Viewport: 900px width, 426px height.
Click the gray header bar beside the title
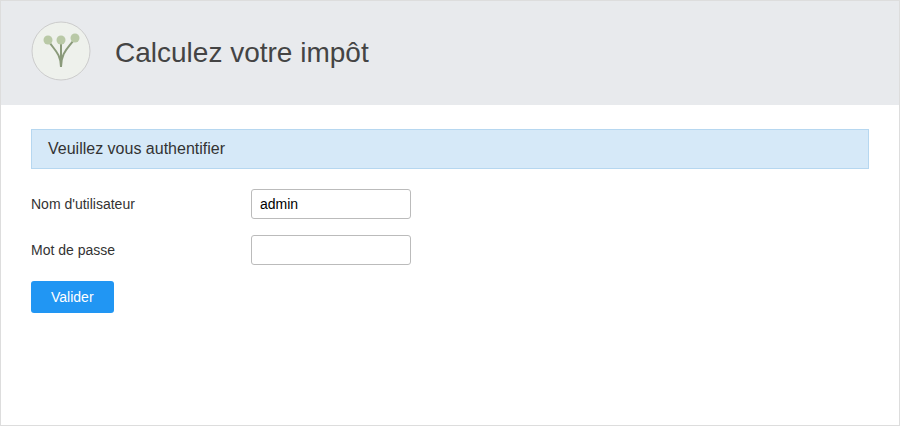click(x=631, y=52)
